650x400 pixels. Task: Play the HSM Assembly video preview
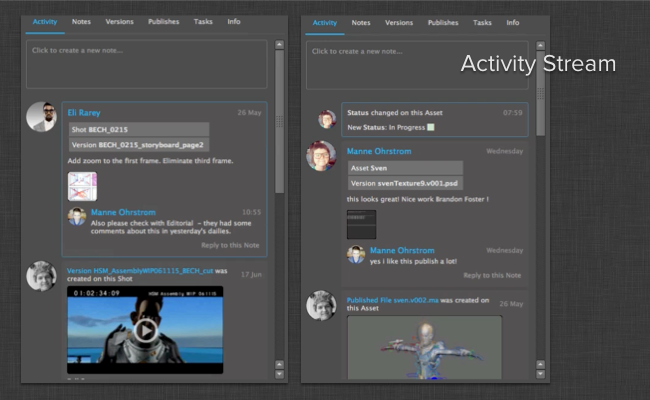pos(146,330)
